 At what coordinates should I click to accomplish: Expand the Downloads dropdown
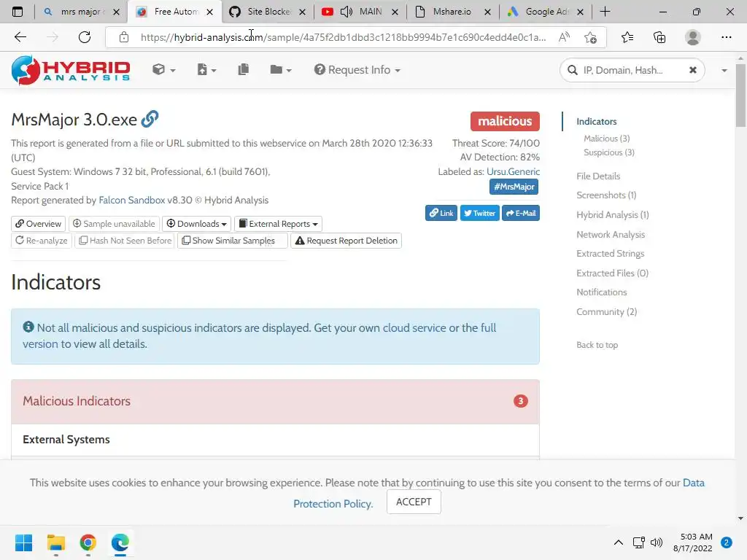197,224
